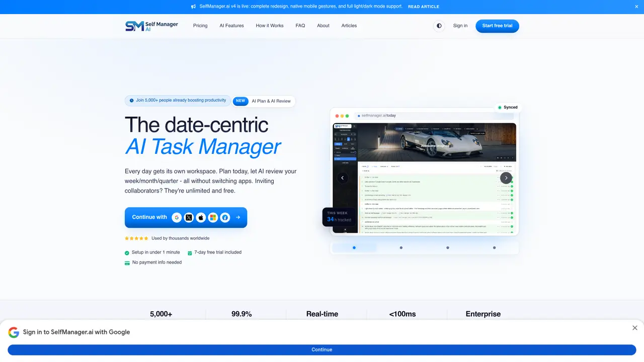Screen dimensions: 644x362
Task: Click the AI Task Manager heading
Action: pyautogui.click(x=203, y=146)
